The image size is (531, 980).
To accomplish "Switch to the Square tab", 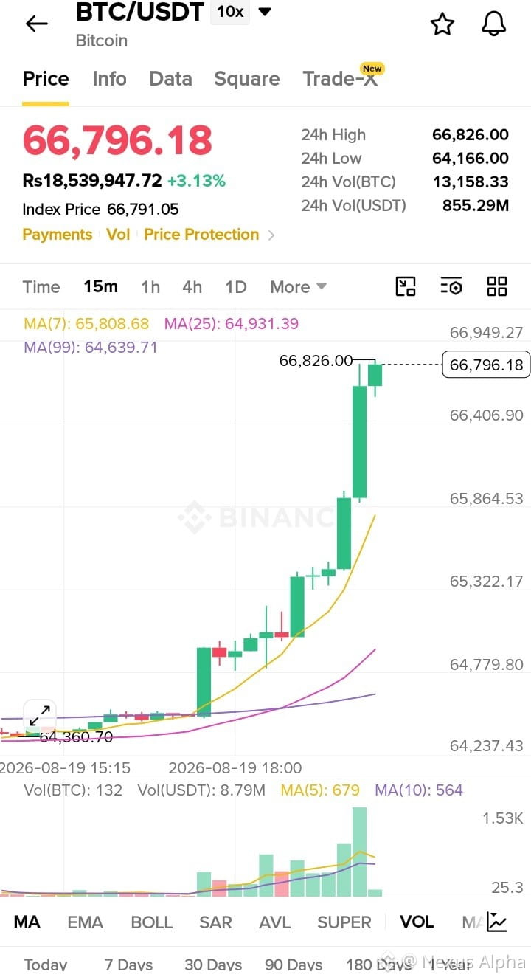I will (247, 79).
